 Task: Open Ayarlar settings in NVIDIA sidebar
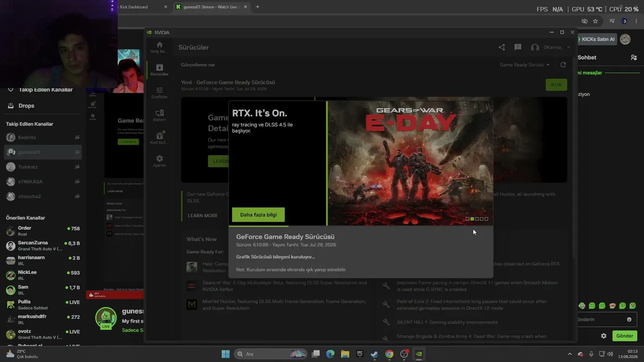[159, 161]
